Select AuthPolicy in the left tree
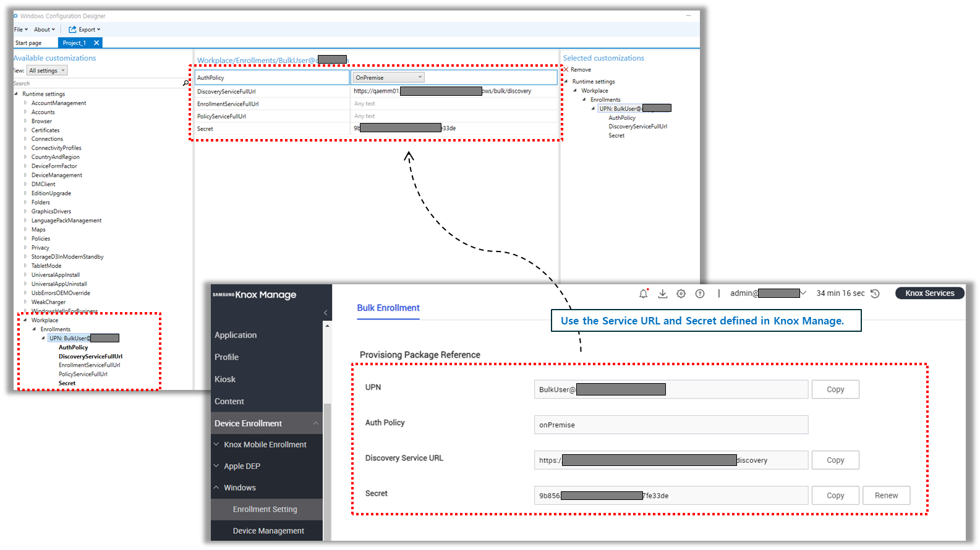This screenshot has width=980, height=550. [73, 347]
